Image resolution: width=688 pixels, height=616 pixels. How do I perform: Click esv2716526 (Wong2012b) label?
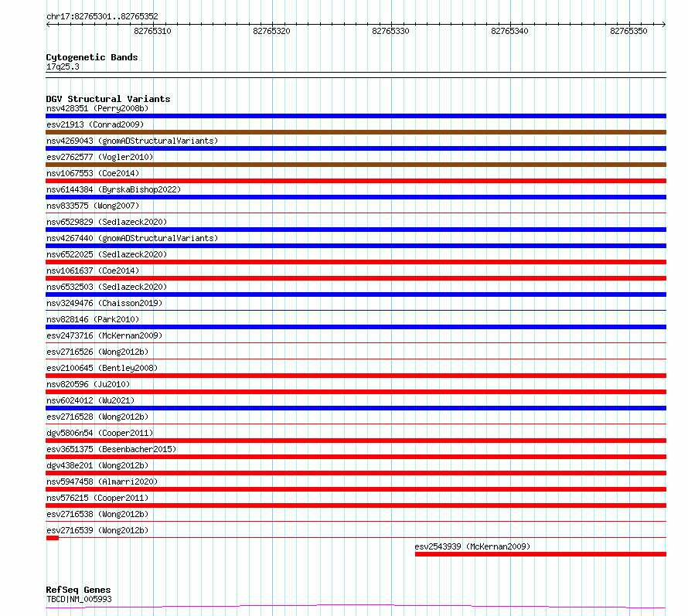click(97, 352)
